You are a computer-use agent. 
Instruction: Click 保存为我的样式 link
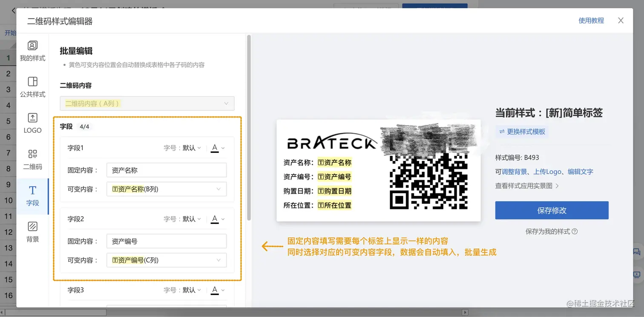[548, 231]
